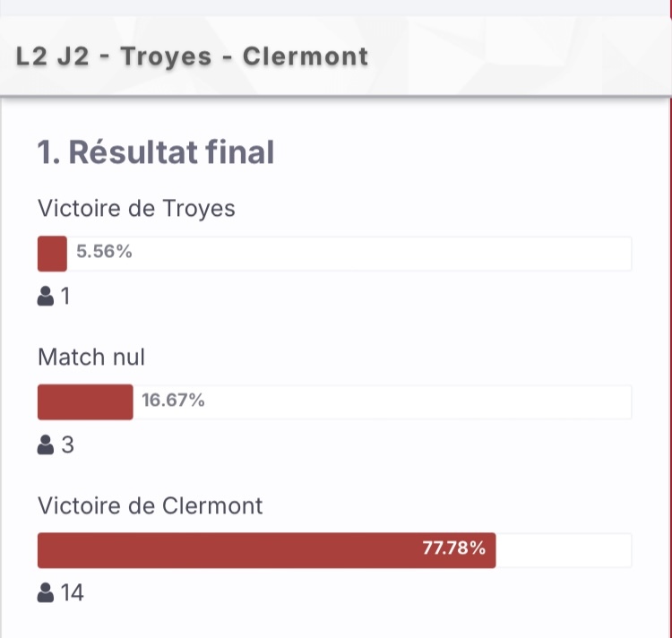Click the voter icon under Victoire de Clermont
Viewport: 672px width, 638px height.
46,593
